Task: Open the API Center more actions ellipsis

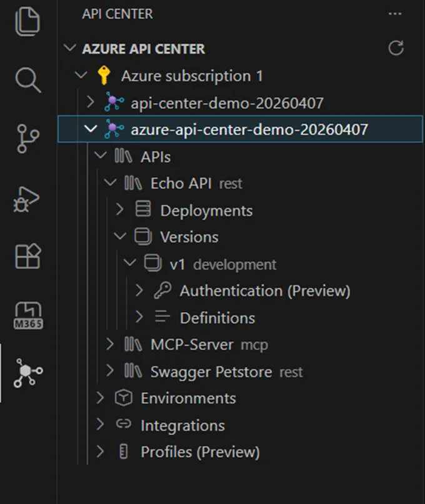Action: [x=395, y=14]
